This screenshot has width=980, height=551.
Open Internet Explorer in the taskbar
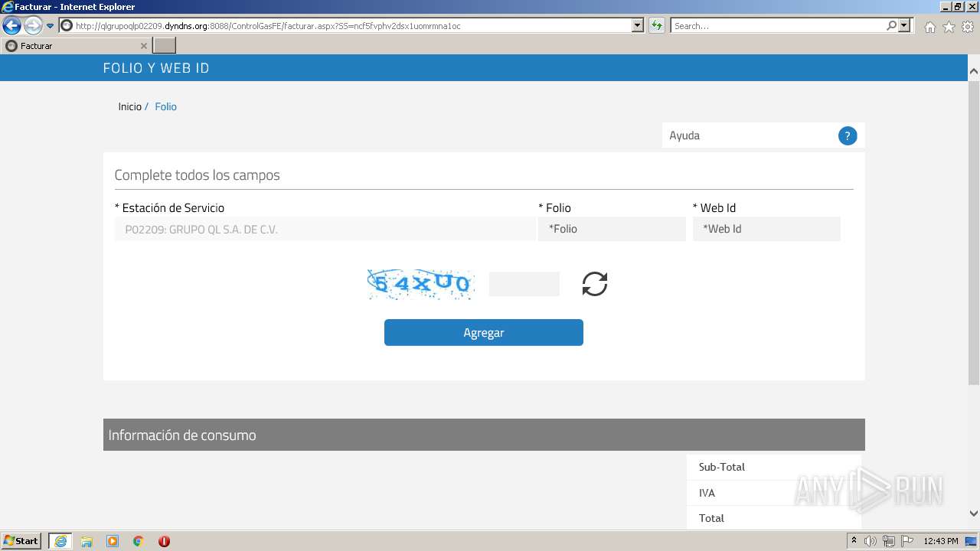pyautogui.click(x=60, y=541)
